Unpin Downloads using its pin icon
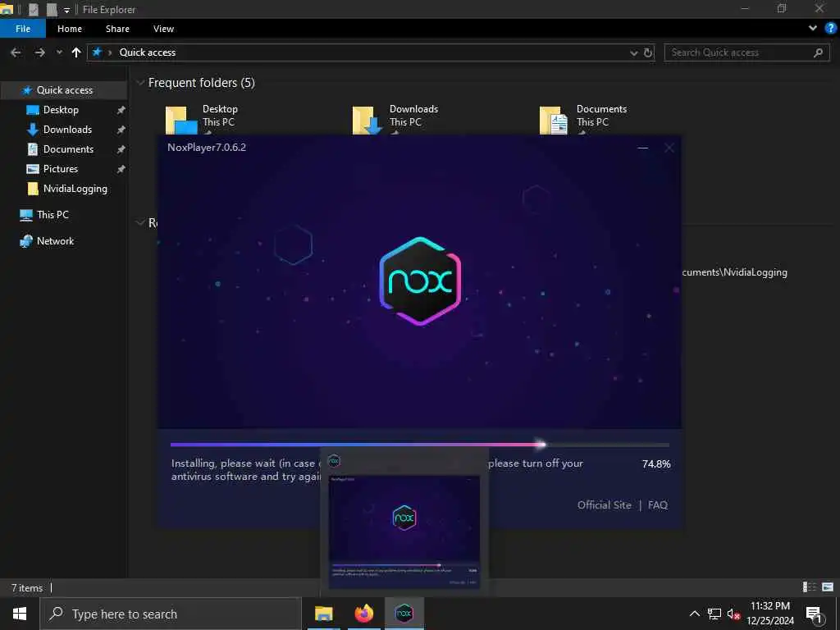This screenshot has height=630, width=840. pyautogui.click(x=121, y=130)
